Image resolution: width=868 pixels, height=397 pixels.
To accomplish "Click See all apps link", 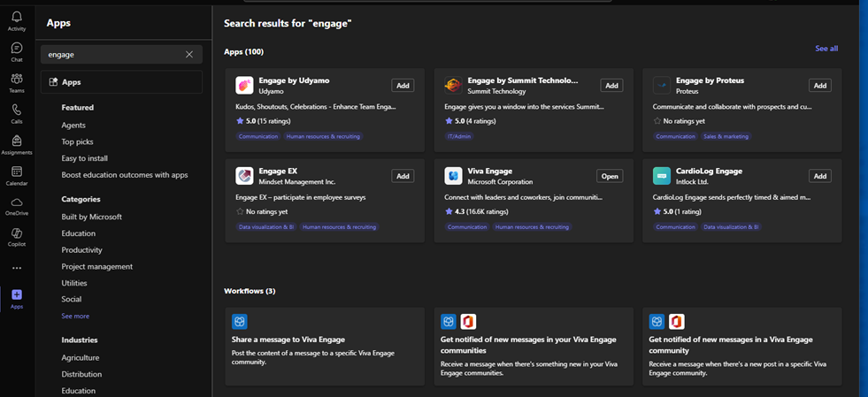I will click(826, 49).
